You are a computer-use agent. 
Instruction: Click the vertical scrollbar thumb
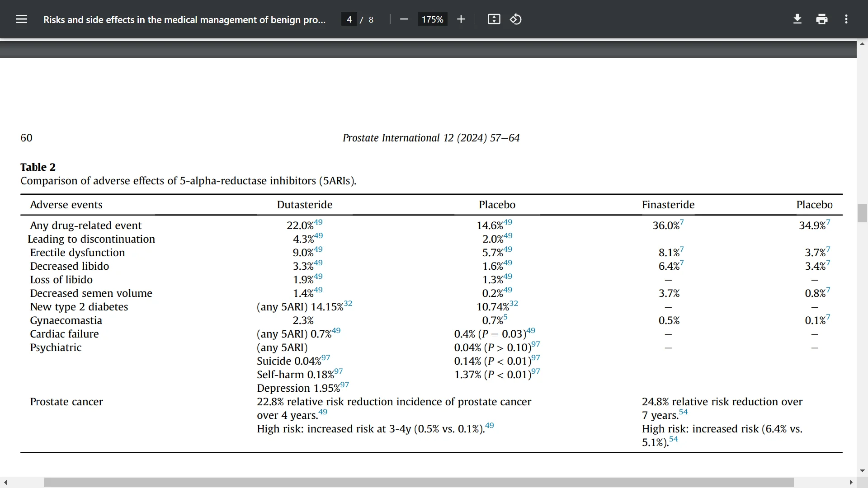[x=862, y=213]
